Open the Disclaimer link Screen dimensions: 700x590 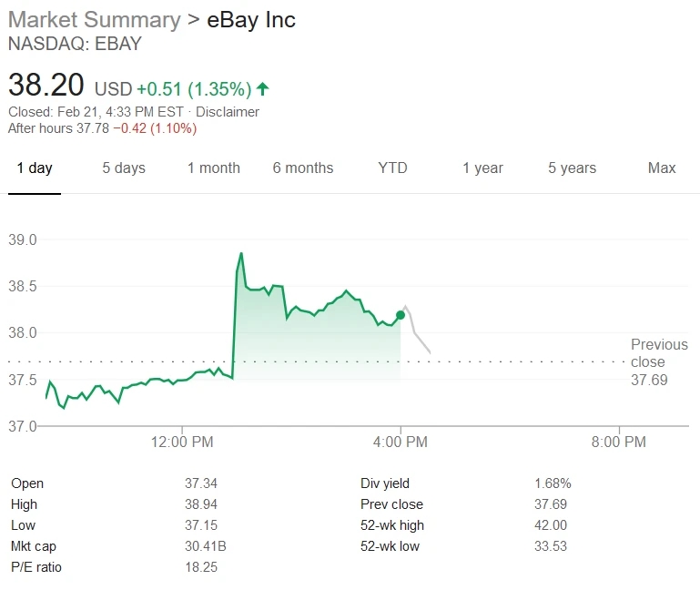point(228,112)
